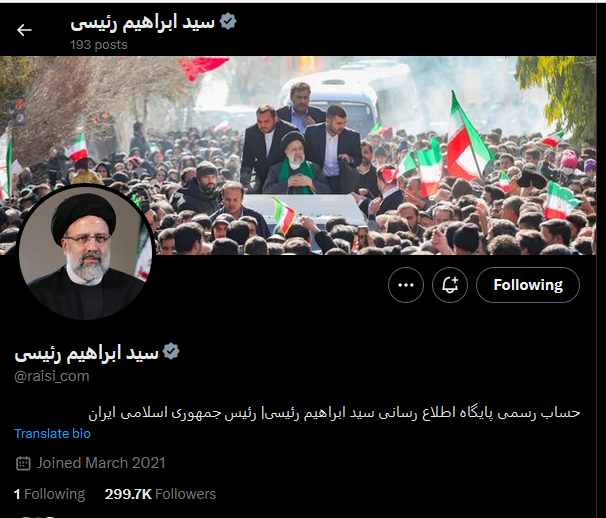
Task: Click the Persian bio description text
Action: tap(334, 412)
